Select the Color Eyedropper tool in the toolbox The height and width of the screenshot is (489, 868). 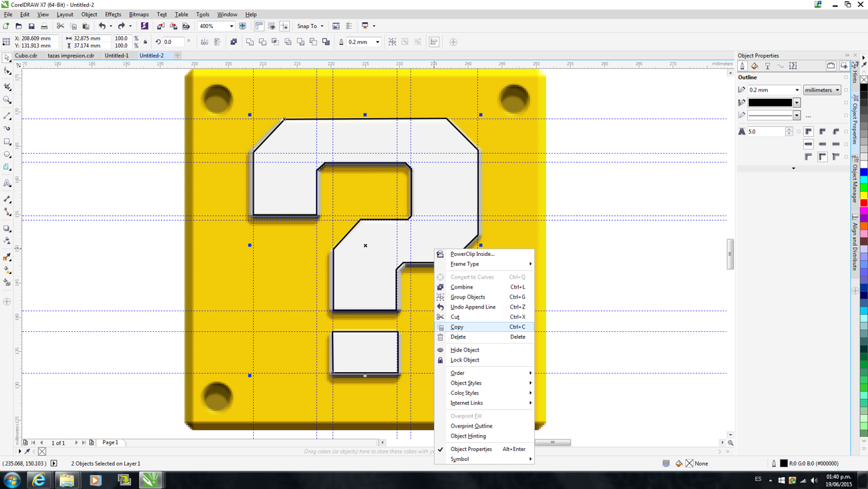(7, 257)
